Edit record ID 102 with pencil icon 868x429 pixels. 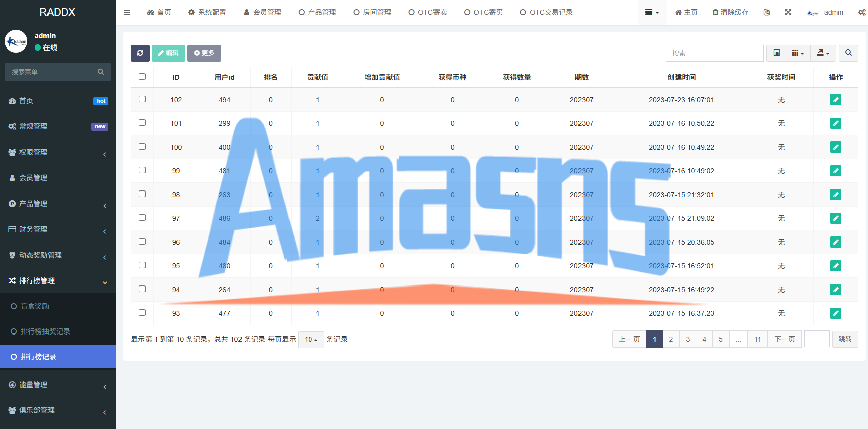click(x=836, y=100)
